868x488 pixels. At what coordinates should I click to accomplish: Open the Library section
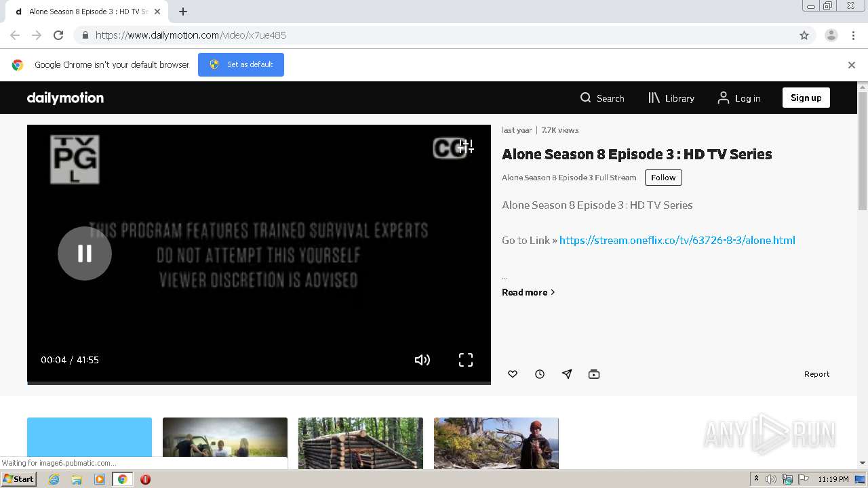coord(671,98)
